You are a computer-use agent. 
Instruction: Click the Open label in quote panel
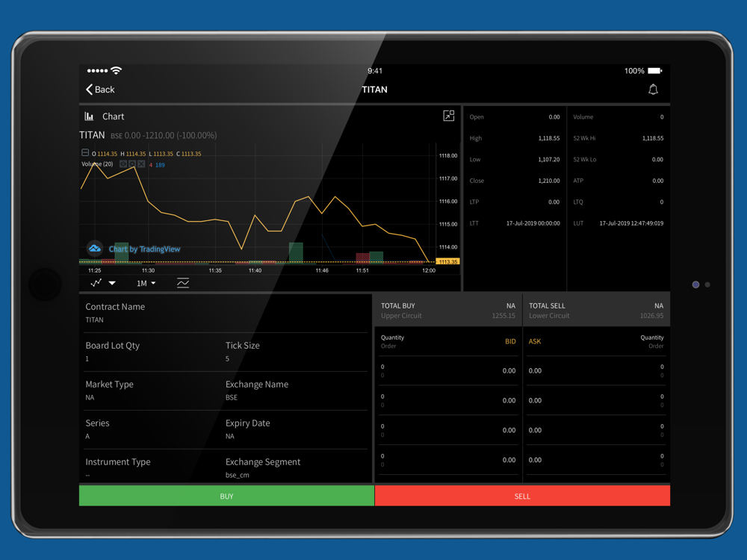click(477, 117)
